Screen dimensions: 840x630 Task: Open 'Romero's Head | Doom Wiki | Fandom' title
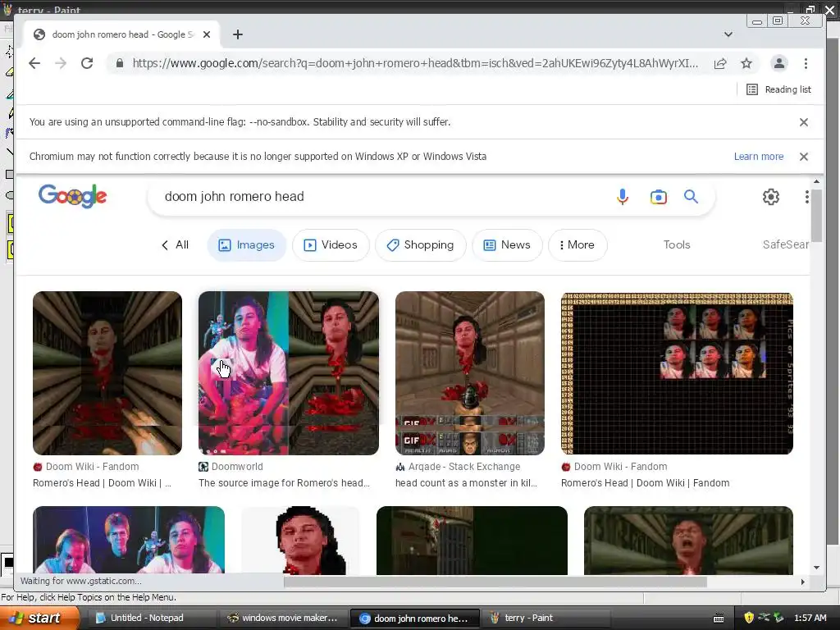tap(645, 482)
